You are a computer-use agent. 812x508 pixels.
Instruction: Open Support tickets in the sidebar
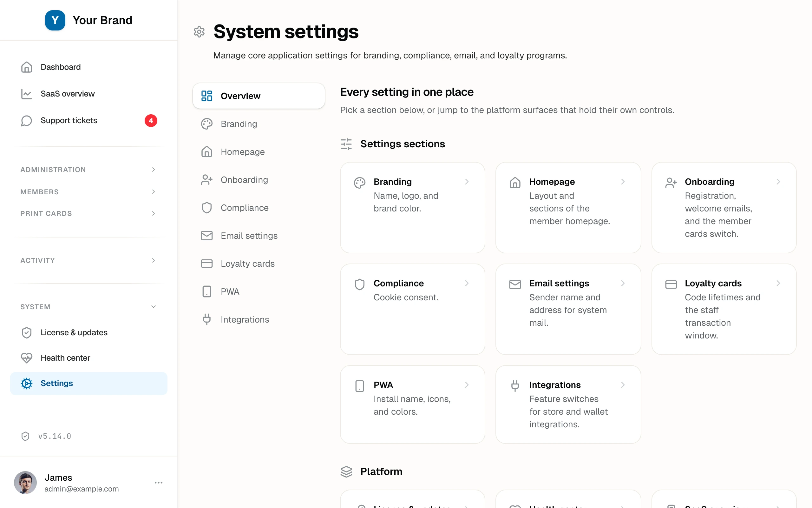tap(88, 120)
